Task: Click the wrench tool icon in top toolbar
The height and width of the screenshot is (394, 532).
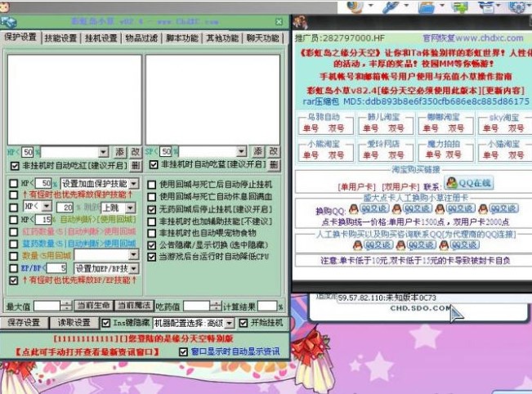Action: [x=390, y=7]
